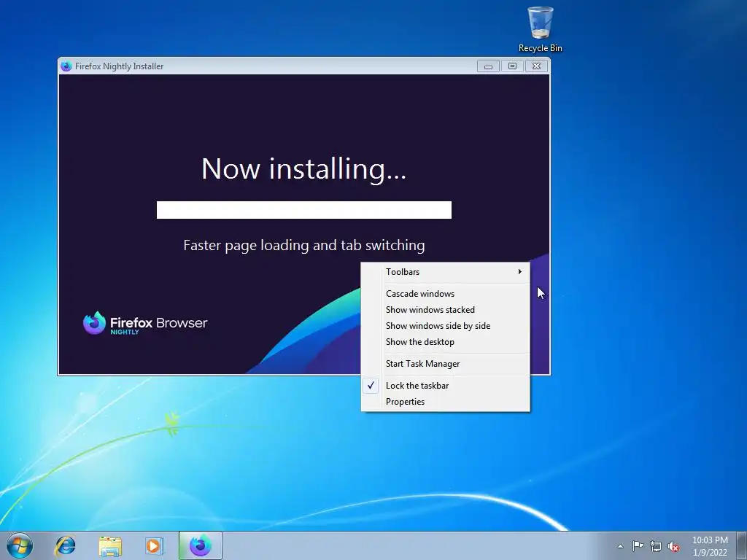Open the Recycle Bin on the desktop
Viewport: 747px width, 560px height.
[x=541, y=29]
